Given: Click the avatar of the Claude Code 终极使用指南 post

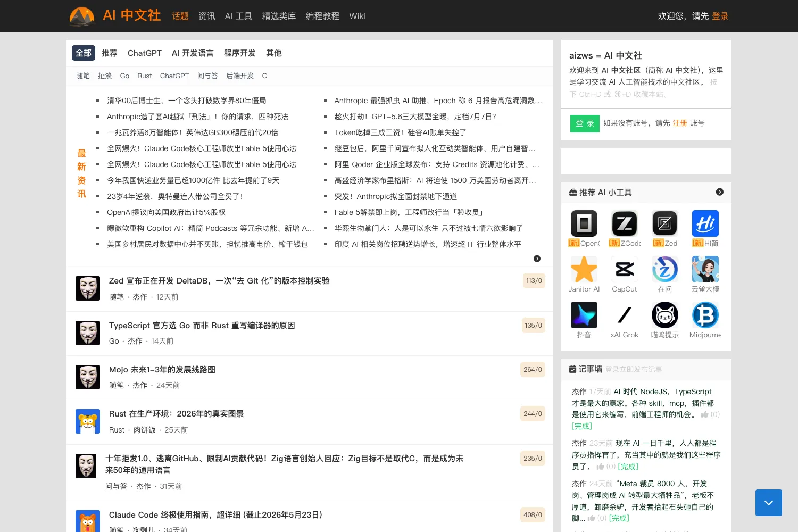Looking at the screenshot, I should tap(88, 522).
